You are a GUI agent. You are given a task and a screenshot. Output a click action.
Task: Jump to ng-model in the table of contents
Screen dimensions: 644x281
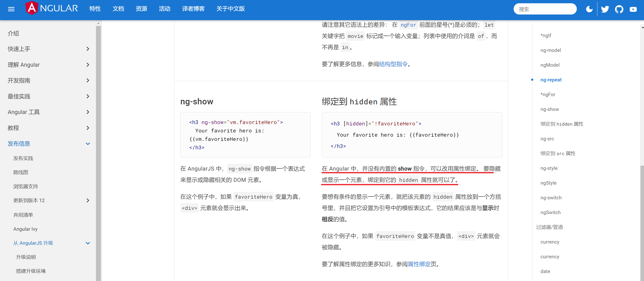[551, 50]
